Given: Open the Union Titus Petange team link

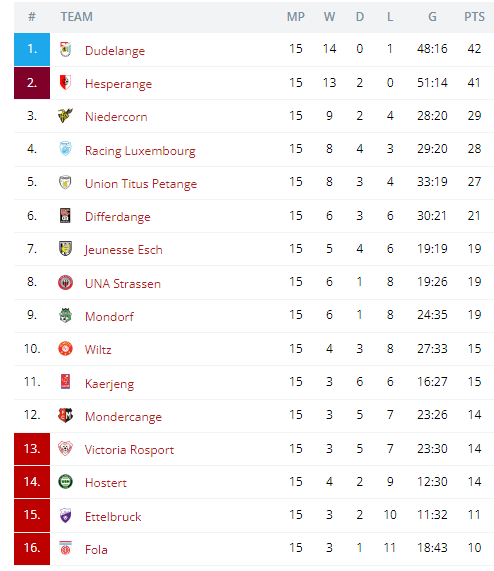Looking at the screenshot, I should coord(141,184).
